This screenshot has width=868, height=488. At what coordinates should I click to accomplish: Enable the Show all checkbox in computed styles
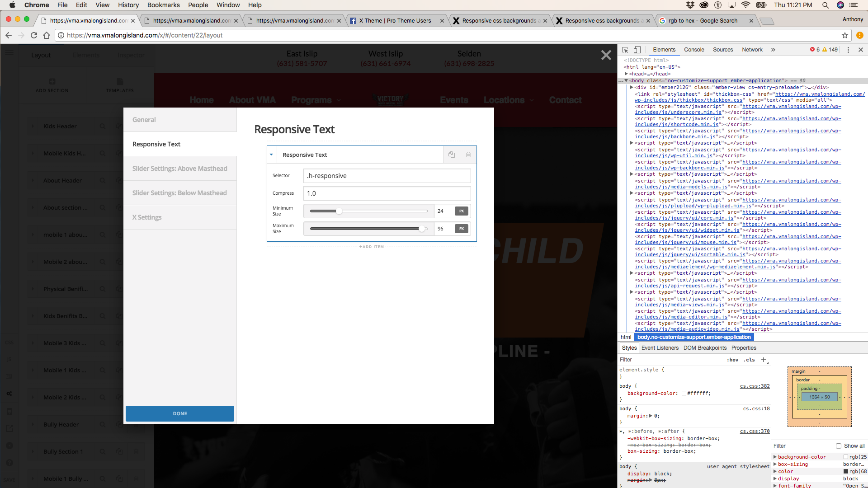(839, 446)
